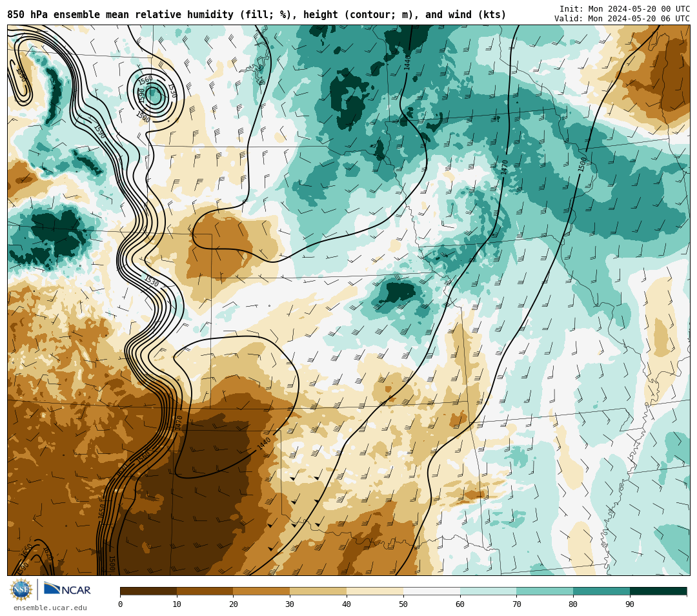The width and height of the screenshot is (697, 616).
Task: Click the 1500 label on the easternmost contour
Action: point(582,165)
